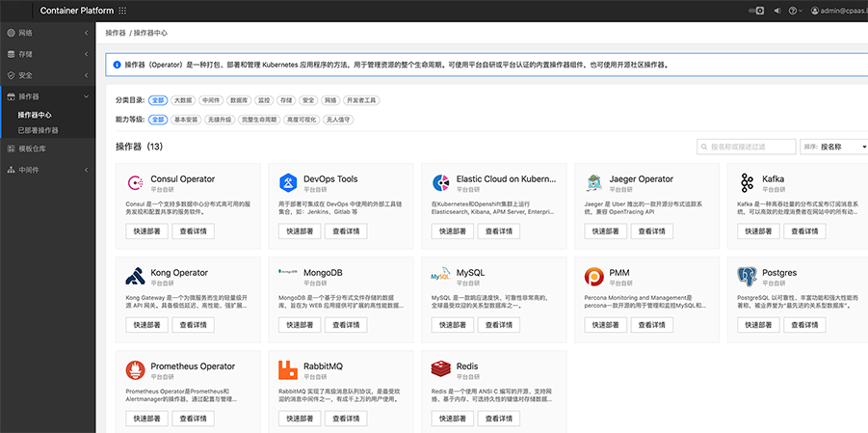Open the app launcher grid icon
Screen dimensions: 868x433
tap(122, 11)
